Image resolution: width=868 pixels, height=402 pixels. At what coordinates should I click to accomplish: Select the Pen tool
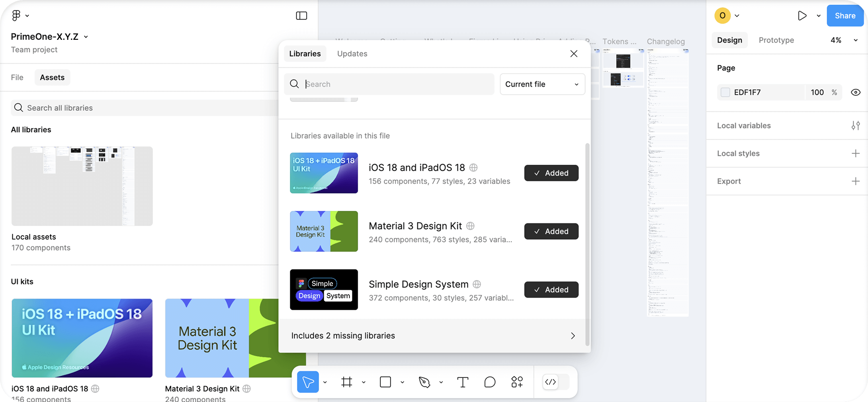(x=424, y=382)
